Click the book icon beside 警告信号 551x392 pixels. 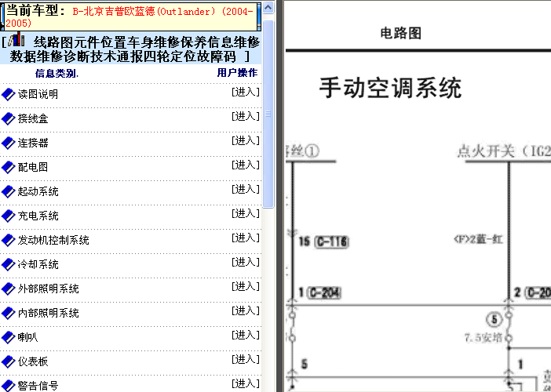pyautogui.click(x=9, y=386)
